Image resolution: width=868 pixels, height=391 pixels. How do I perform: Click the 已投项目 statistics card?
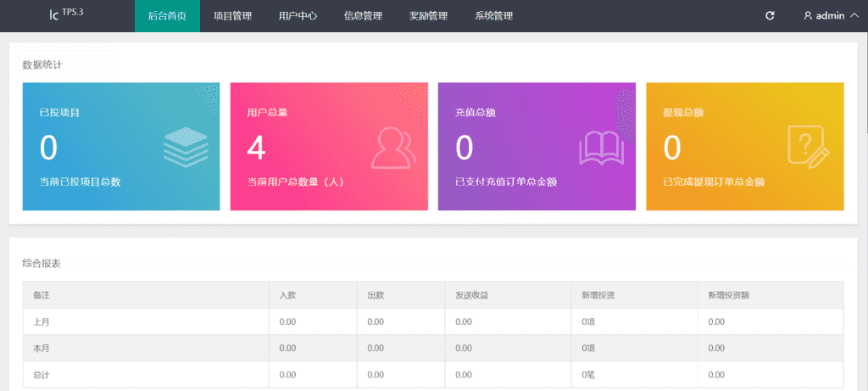pyautogui.click(x=120, y=146)
